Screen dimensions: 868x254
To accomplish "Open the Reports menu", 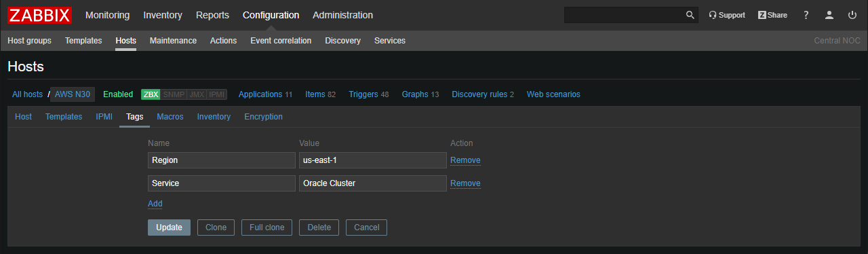I will click(x=212, y=15).
